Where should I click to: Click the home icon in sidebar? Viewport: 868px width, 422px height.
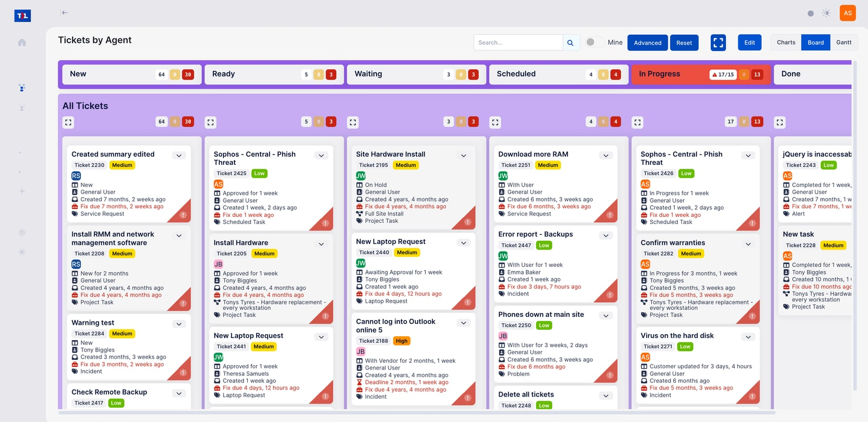point(22,42)
